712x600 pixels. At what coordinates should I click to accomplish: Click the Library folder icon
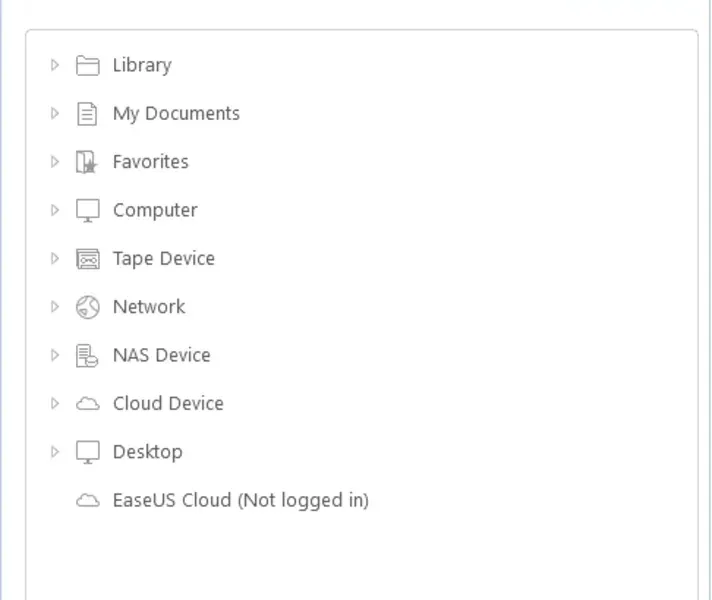[88, 66]
